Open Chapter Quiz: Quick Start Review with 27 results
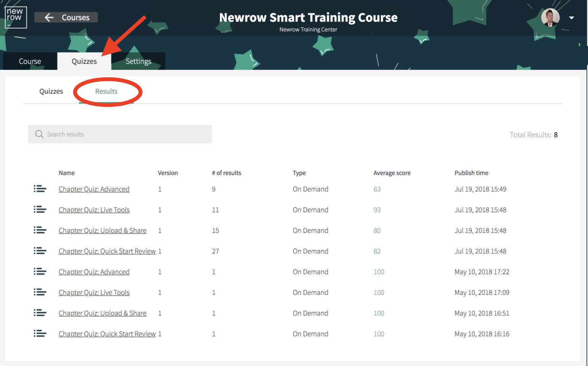The image size is (588, 366). (107, 251)
